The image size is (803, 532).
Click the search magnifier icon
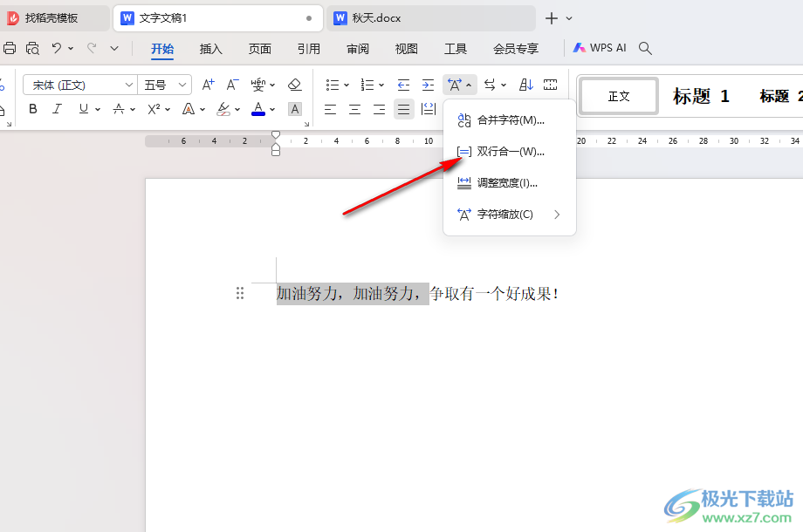(645, 48)
